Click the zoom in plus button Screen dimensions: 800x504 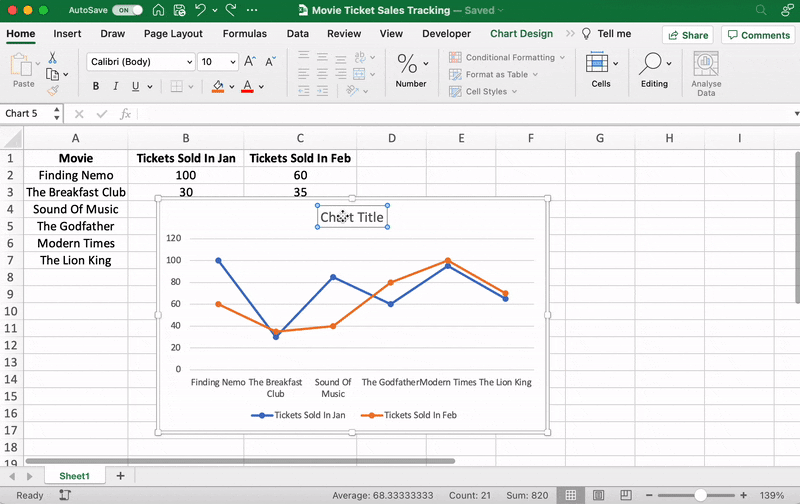tap(743, 495)
